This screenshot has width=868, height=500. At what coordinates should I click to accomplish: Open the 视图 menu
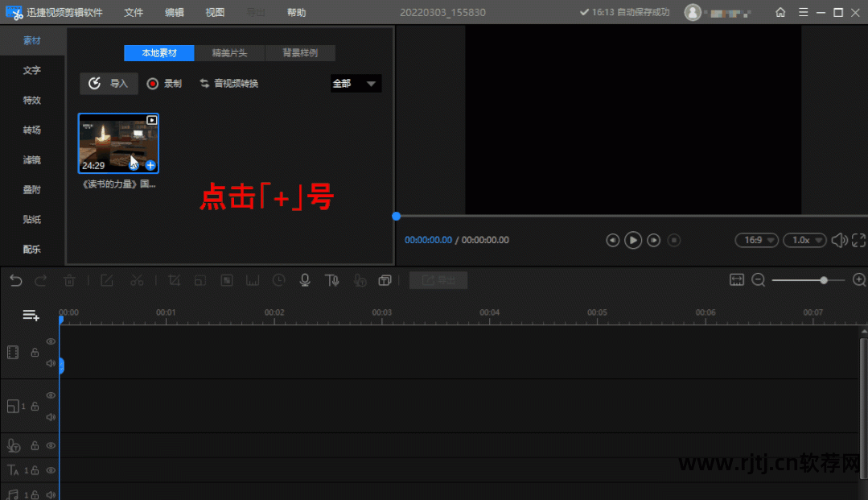coord(215,12)
